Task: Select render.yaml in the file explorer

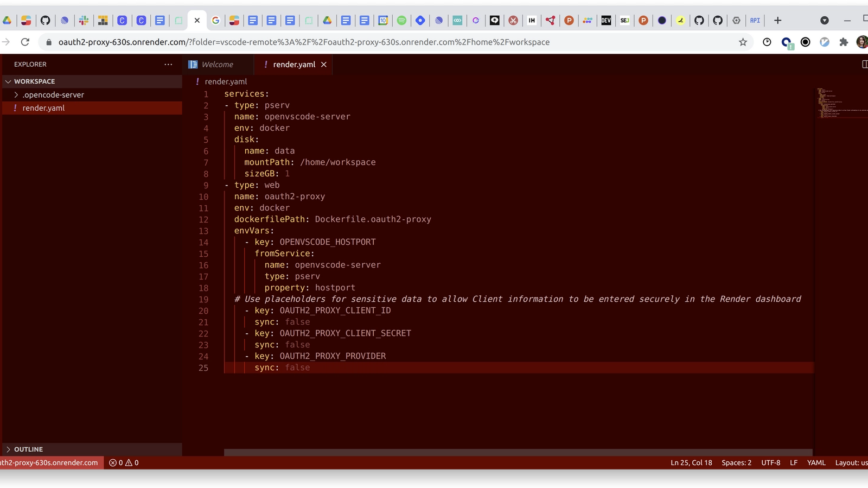Action: pos(43,108)
